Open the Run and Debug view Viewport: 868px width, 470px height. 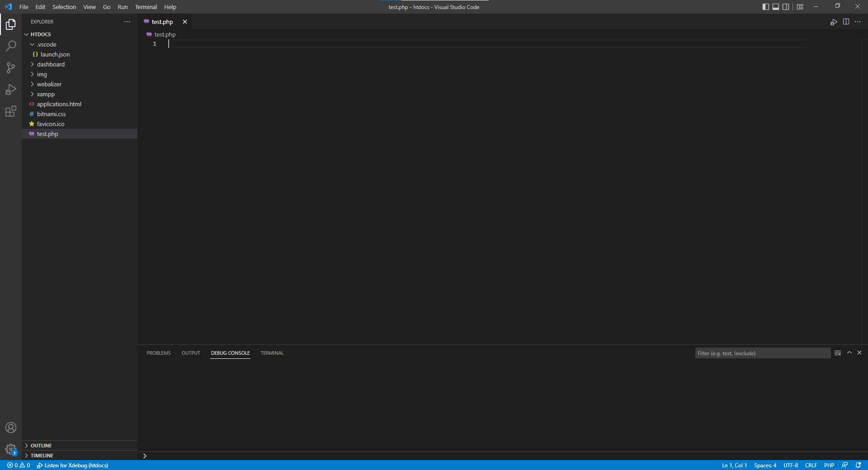(11, 89)
